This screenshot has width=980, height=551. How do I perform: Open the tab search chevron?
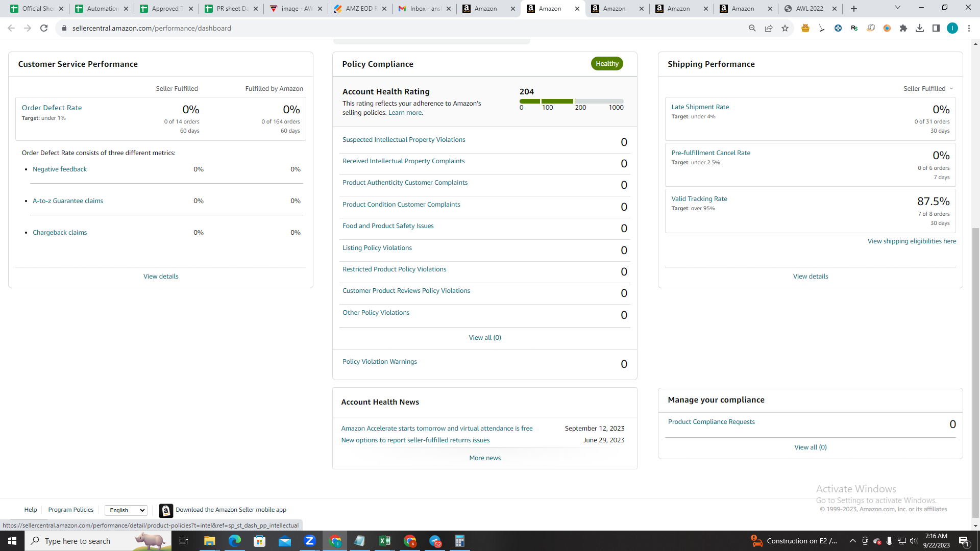(898, 8)
